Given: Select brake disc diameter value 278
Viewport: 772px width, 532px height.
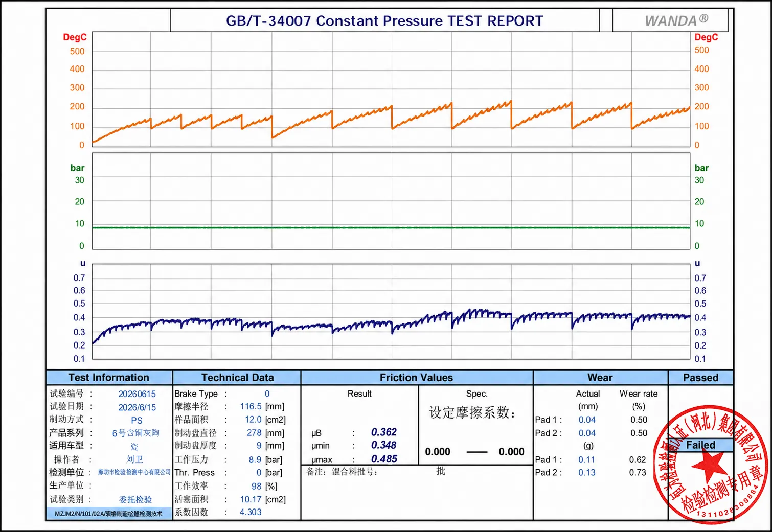Looking at the screenshot, I should click(x=254, y=433).
